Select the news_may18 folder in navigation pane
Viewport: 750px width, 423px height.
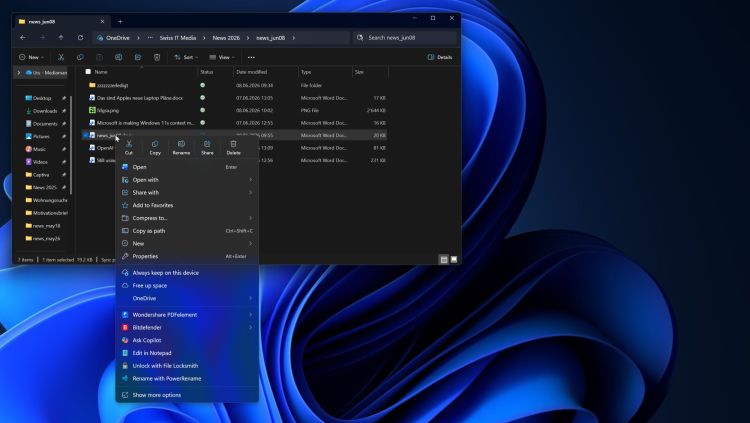(x=43, y=226)
